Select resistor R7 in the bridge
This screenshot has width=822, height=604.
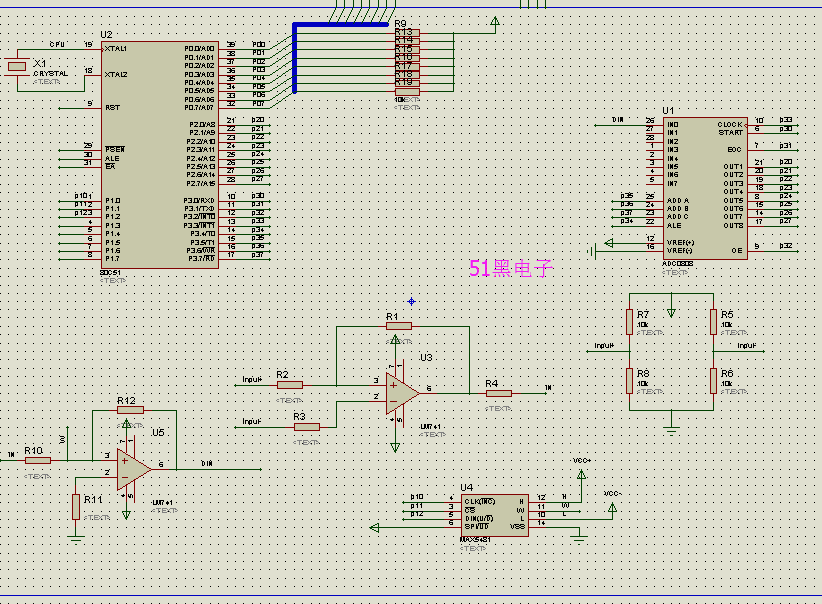(630, 321)
